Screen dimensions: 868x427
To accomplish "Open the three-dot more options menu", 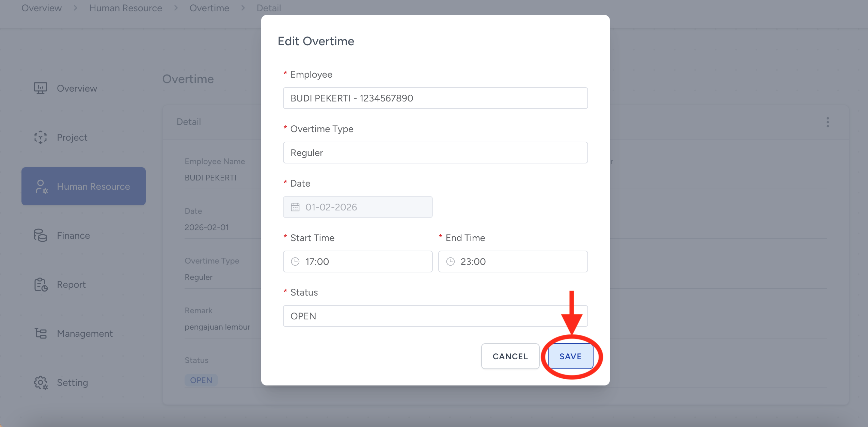I will point(827,122).
